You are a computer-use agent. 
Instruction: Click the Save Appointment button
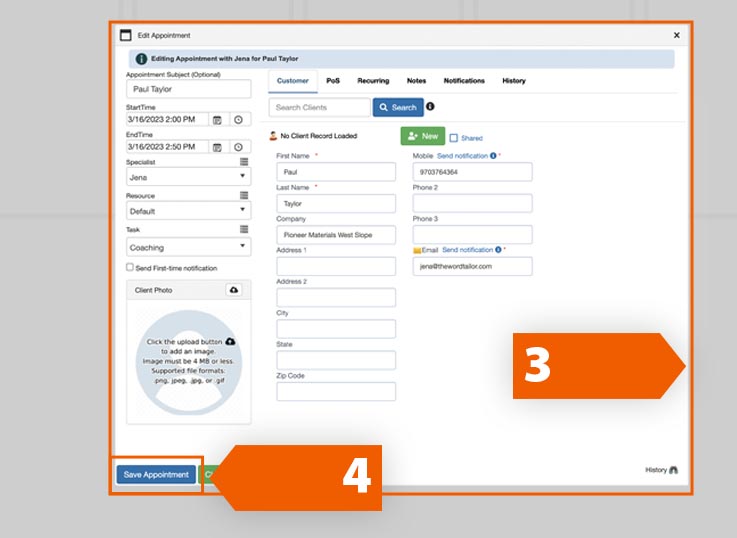(156, 474)
